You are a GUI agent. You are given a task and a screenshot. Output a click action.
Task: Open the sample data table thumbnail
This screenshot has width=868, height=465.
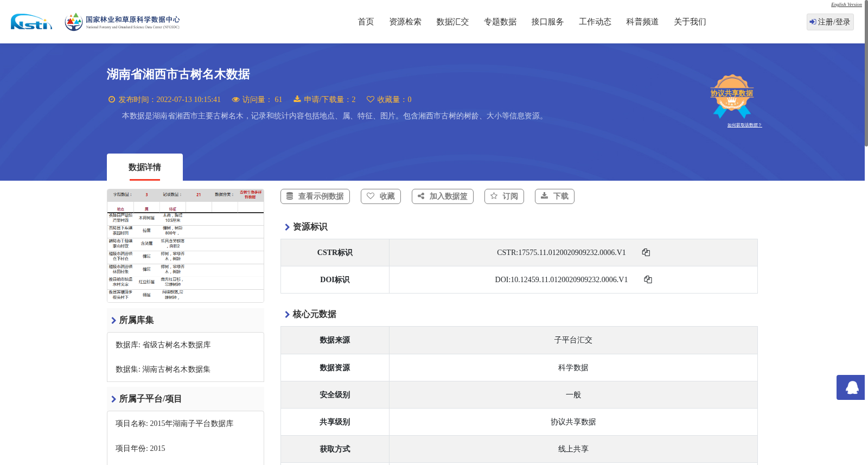tap(186, 246)
